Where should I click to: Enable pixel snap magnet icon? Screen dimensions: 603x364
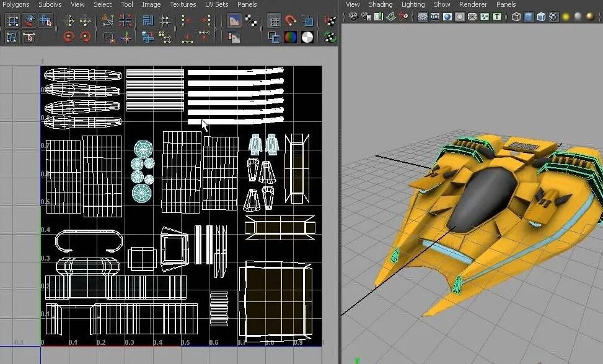coord(291,20)
